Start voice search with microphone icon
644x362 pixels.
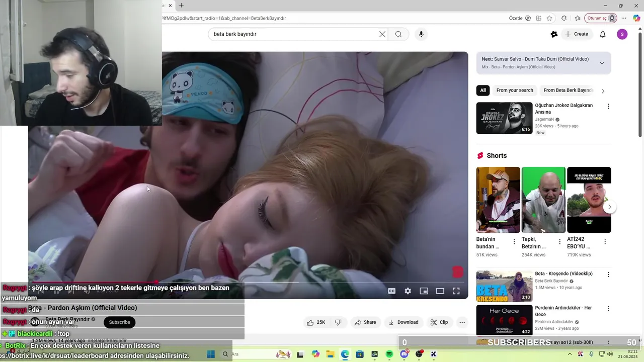point(421,34)
